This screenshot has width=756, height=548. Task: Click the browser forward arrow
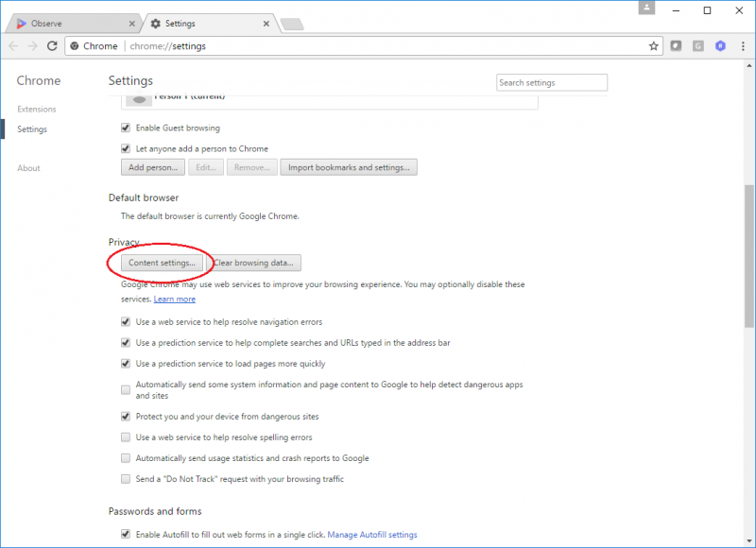click(32, 46)
